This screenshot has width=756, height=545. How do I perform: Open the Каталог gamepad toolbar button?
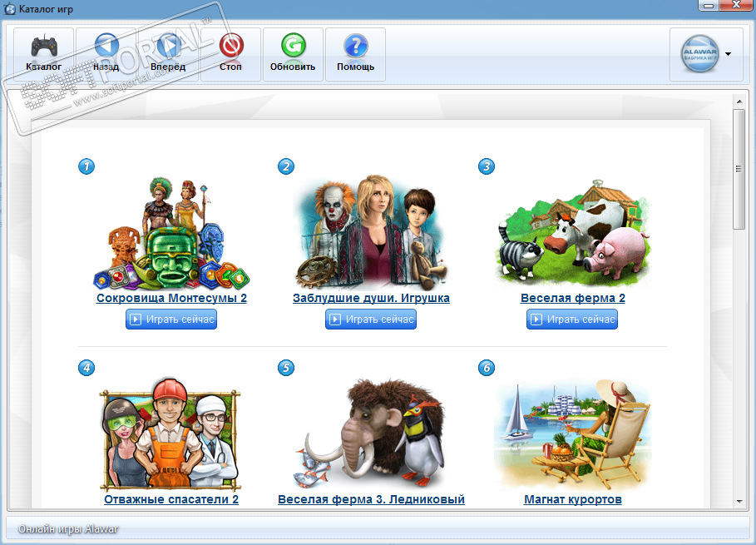coord(44,54)
